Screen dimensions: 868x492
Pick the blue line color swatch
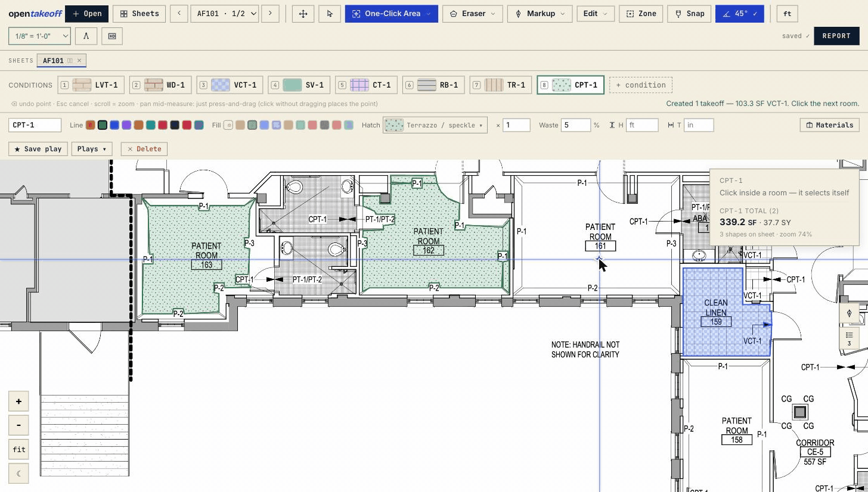[x=114, y=125]
